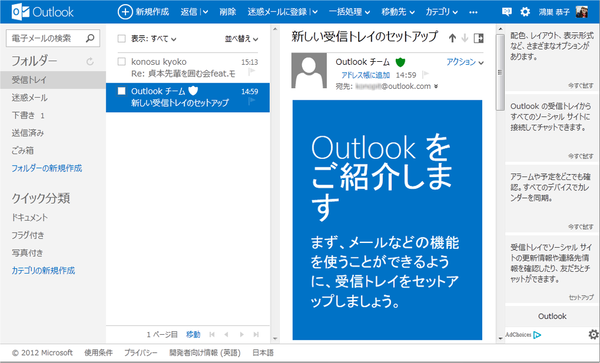
Task: Open the 送信済み folder
Action: [28, 133]
